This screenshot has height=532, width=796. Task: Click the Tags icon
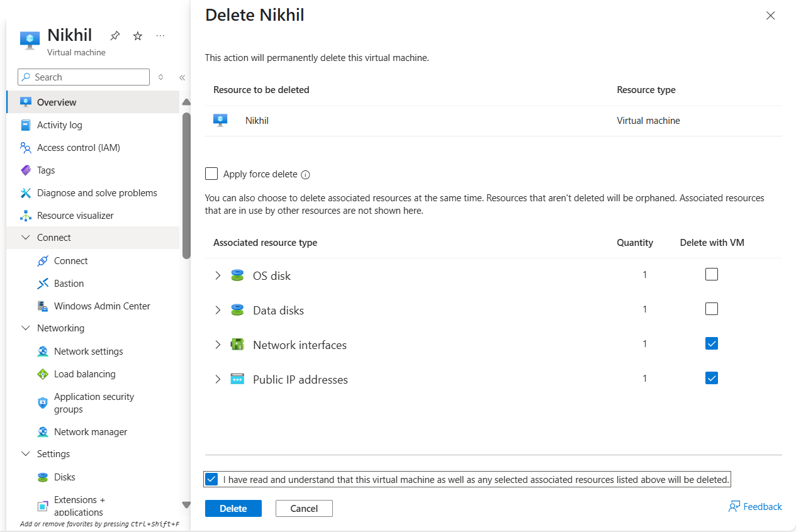(26, 170)
